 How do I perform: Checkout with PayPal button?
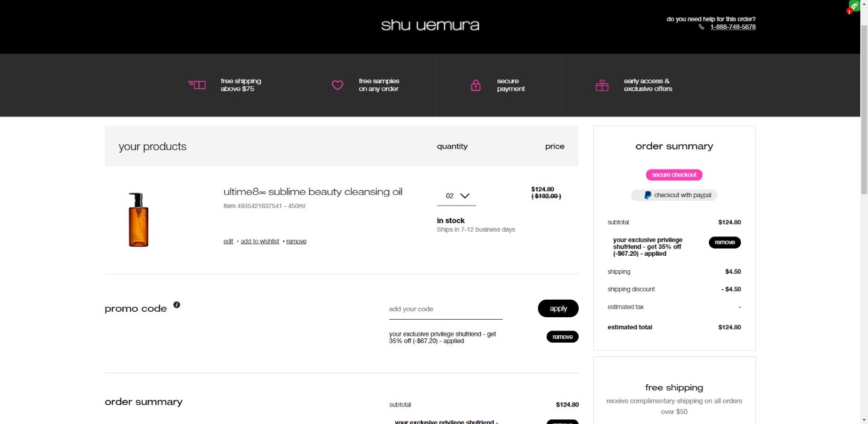click(x=674, y=195)
